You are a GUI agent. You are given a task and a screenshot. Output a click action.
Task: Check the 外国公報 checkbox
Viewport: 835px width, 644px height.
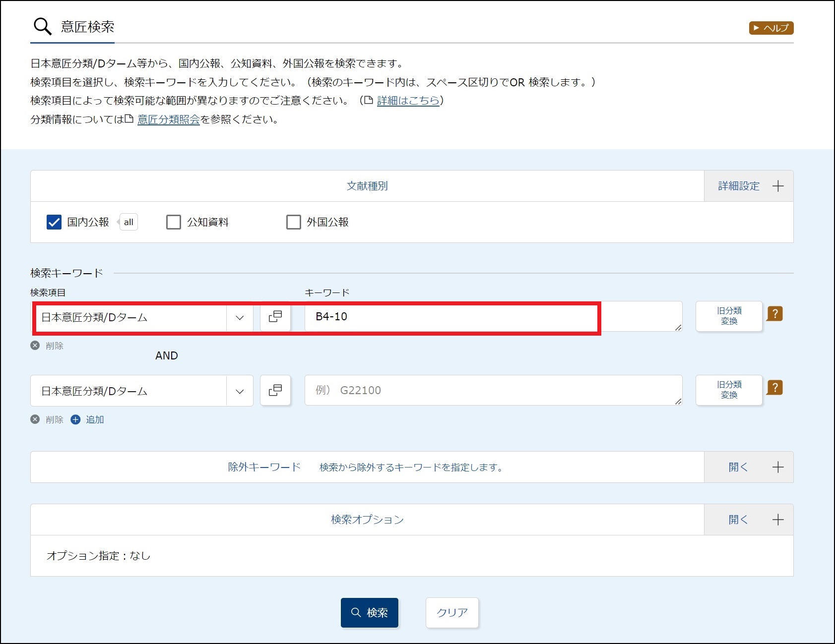294,222
